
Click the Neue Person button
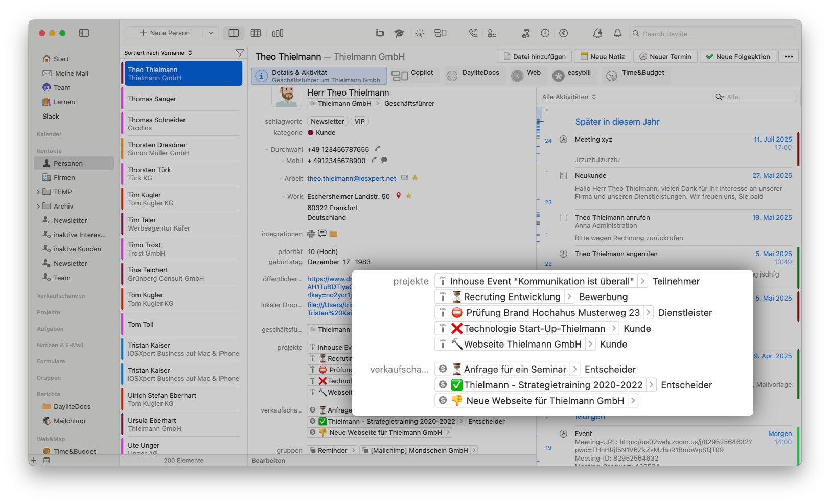click(165, 33)
